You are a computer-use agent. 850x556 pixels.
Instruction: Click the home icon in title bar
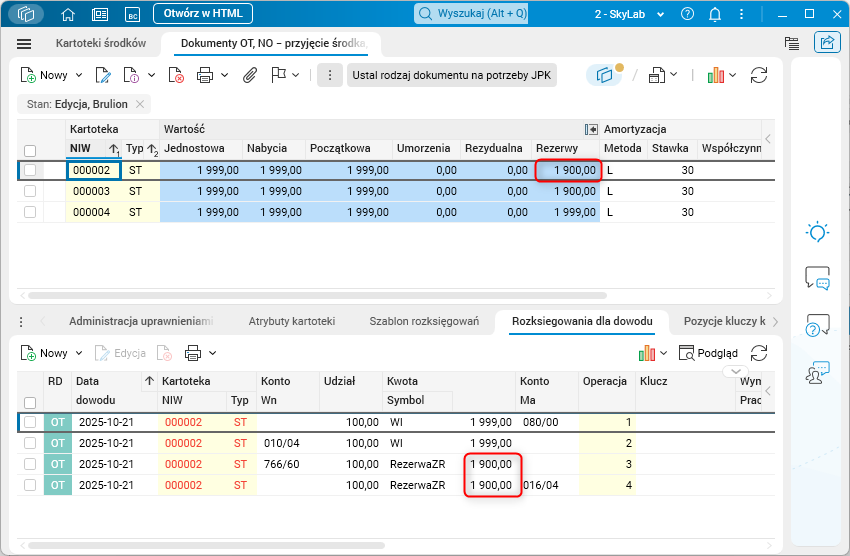tap(68, 14)
